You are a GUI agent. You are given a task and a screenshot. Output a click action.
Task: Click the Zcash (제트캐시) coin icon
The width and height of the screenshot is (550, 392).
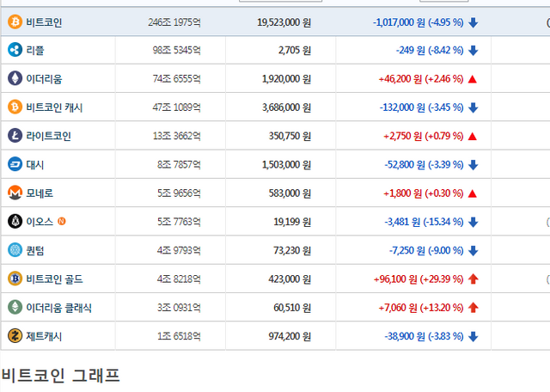tap(15, 336)
